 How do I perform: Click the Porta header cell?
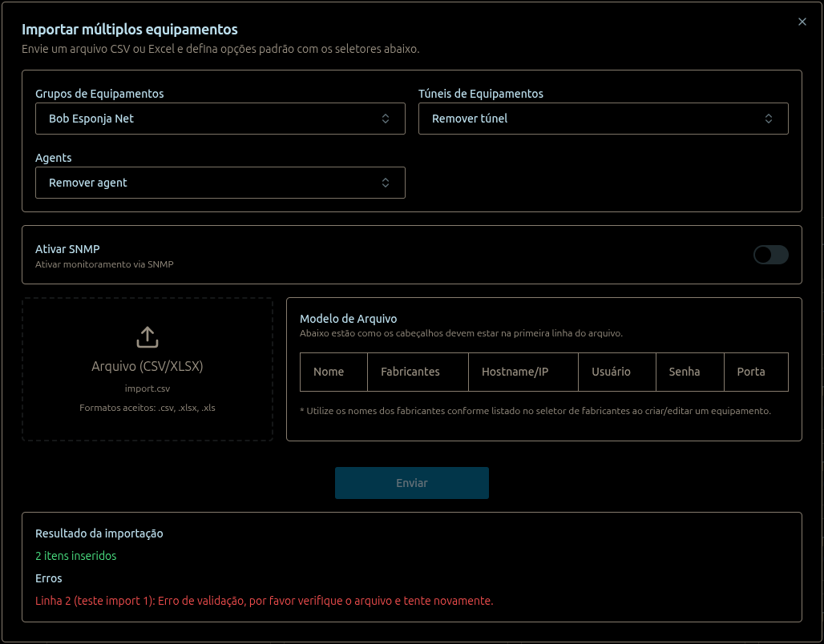[x=751, y=372]
